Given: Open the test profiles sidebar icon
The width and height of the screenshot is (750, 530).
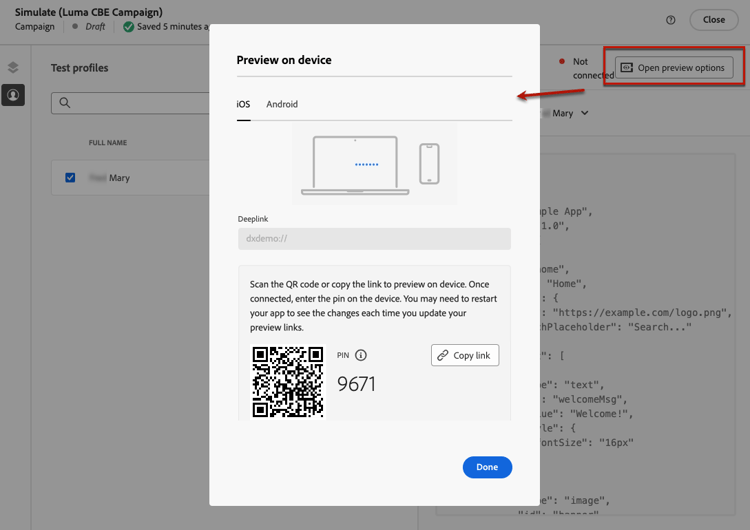Looking at the screenshot, I should click(x=13, y=95).
